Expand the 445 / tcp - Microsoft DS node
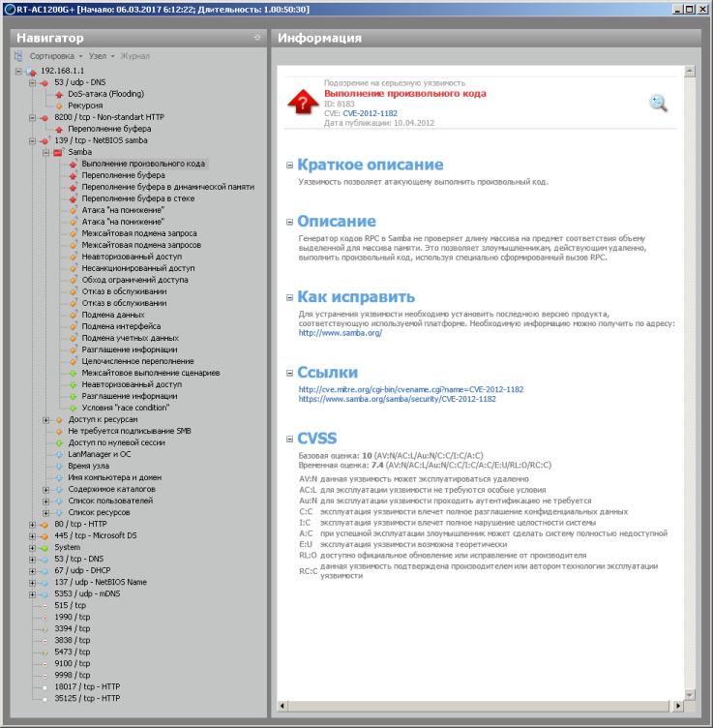Viewport: 713px width, 728px height. [x=33, y=535]
